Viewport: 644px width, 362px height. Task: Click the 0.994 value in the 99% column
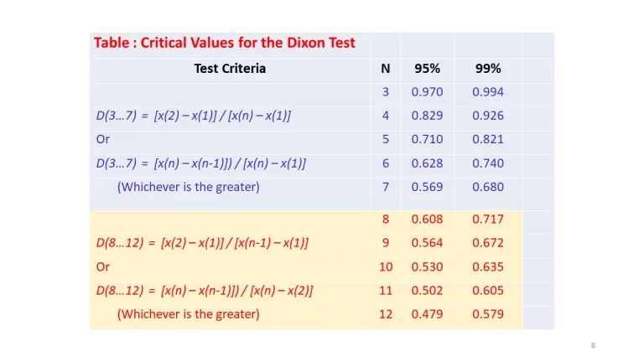[x=488, y=92]
